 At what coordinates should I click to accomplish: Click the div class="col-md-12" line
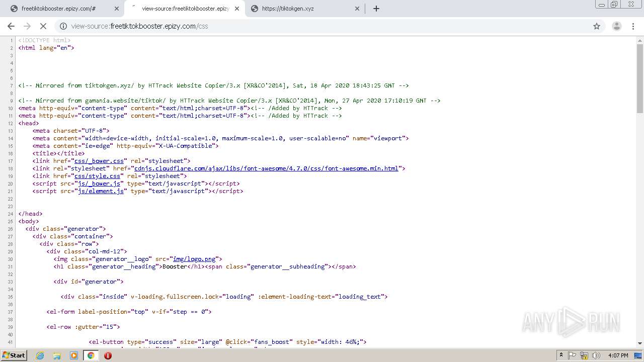point(87,251)
